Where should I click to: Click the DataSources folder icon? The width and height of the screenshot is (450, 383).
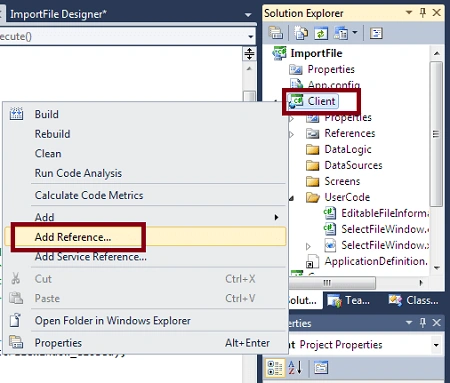click(313, 166)
